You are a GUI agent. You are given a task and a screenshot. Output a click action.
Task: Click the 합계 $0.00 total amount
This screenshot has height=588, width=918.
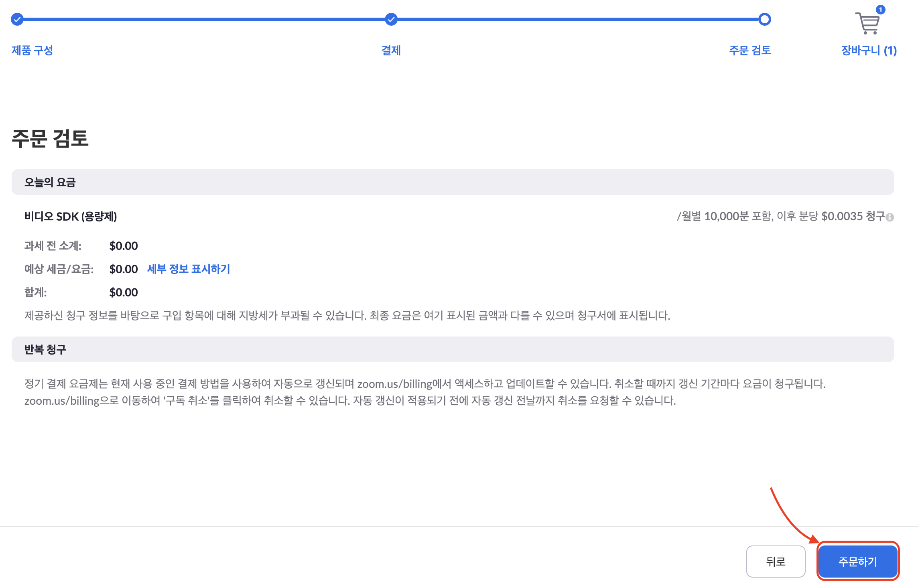tap(124, 292)
